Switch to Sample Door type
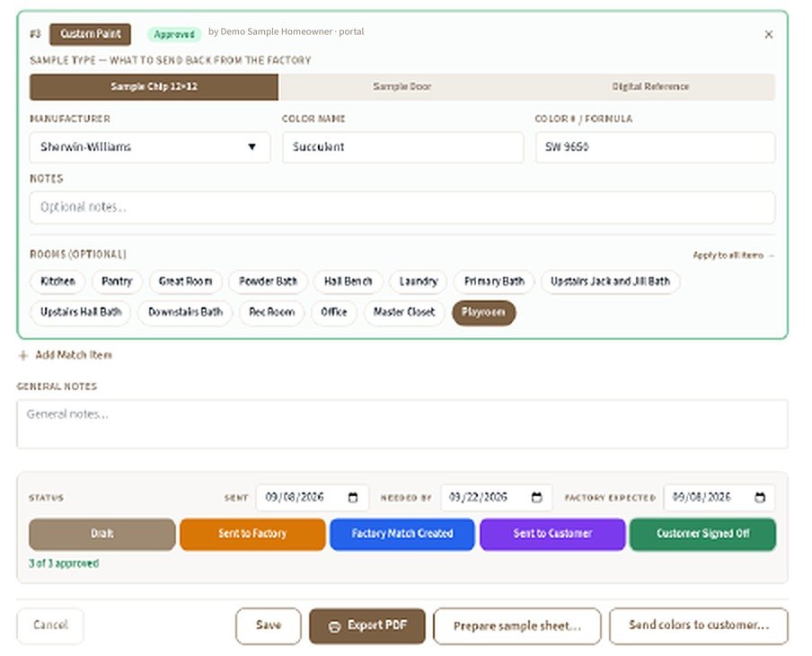 click(x=402, y=86)
